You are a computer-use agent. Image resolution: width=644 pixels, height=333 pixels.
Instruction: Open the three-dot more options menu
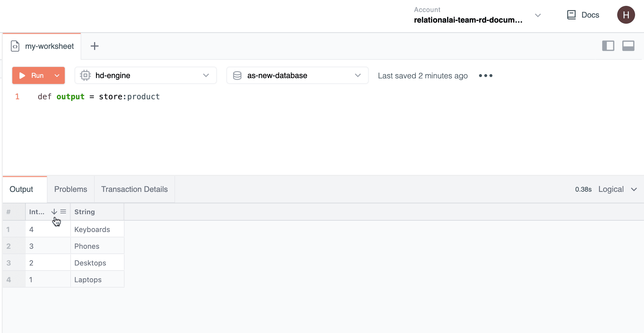[x=485, y=76]
